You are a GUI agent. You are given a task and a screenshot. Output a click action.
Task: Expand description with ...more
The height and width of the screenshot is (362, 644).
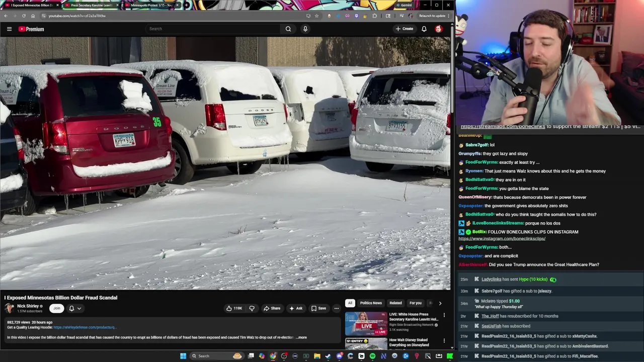pos(301,337)
